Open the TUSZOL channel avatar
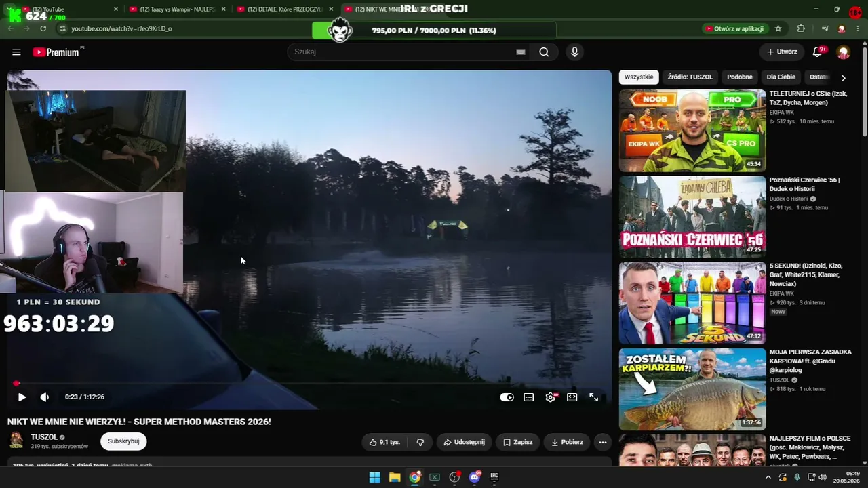The image size is (868, 488). click(16, 441)
